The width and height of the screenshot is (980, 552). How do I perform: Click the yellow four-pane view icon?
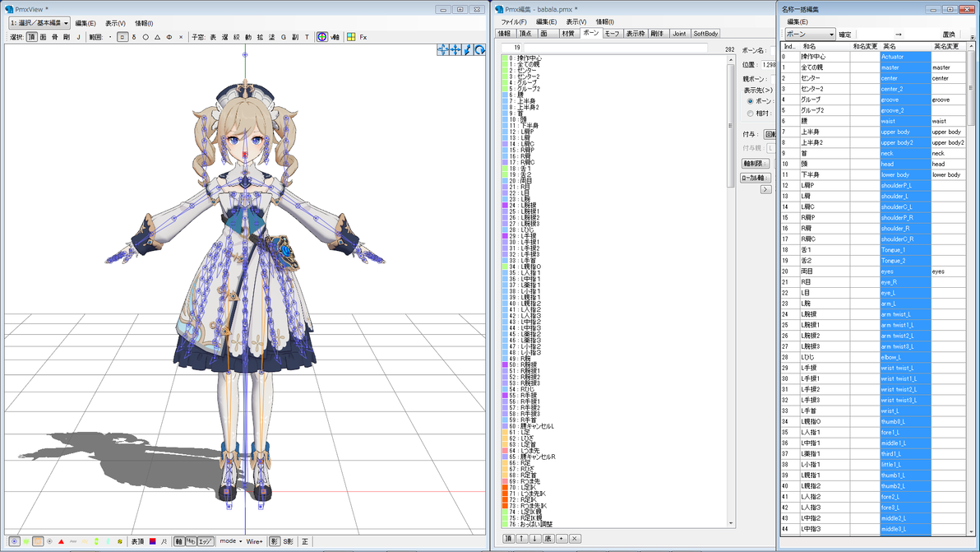click(351, 38)
